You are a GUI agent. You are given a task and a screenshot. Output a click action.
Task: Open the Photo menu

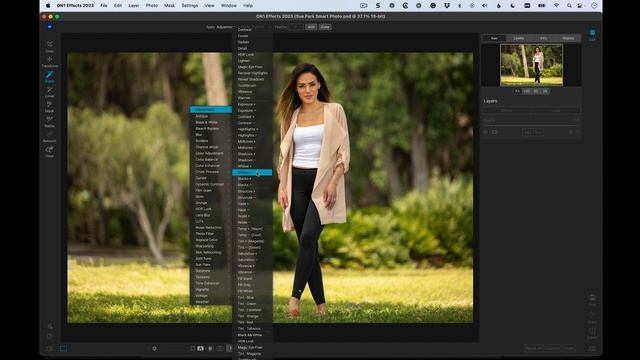[151, 6]
